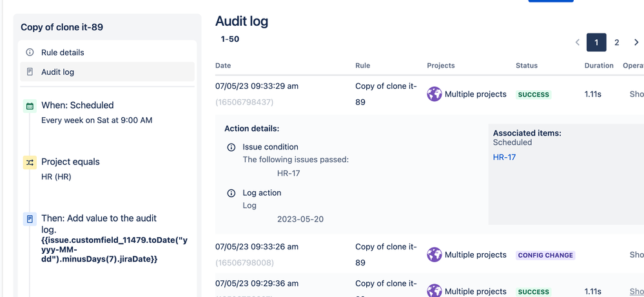
Task: Select the Audit log sidebar item
Action: 107,72
